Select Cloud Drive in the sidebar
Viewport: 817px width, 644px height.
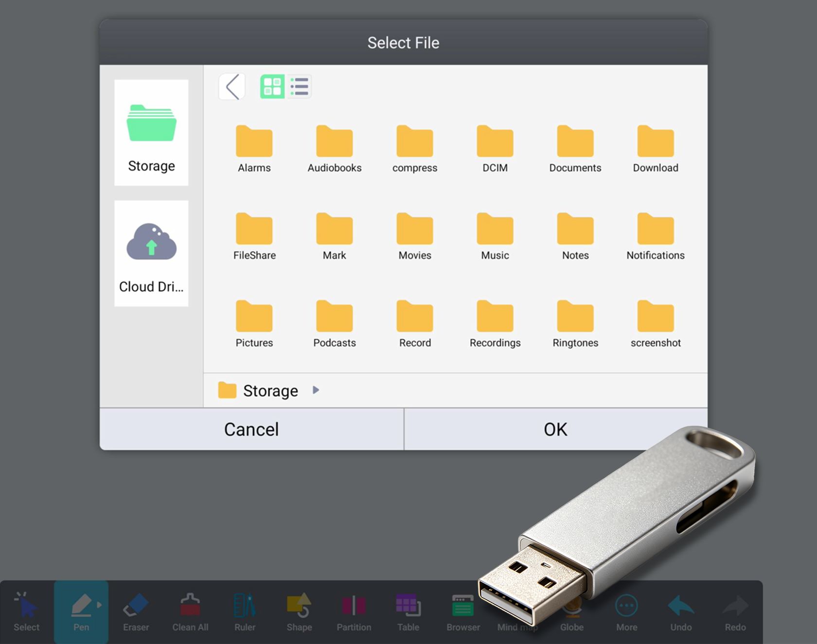151,253
